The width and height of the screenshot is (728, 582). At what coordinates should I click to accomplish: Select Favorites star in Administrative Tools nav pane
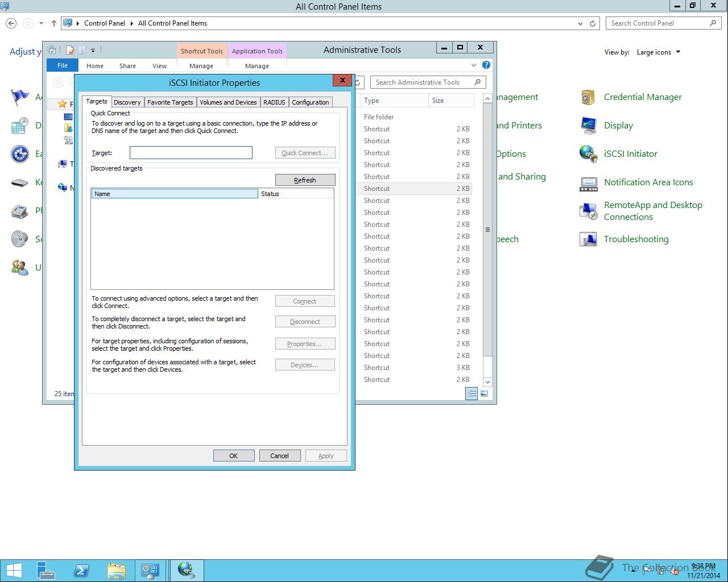click(63, 104)
